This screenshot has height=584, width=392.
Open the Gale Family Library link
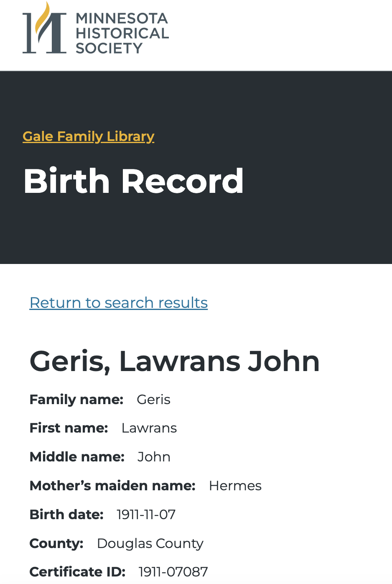[89, 136]
